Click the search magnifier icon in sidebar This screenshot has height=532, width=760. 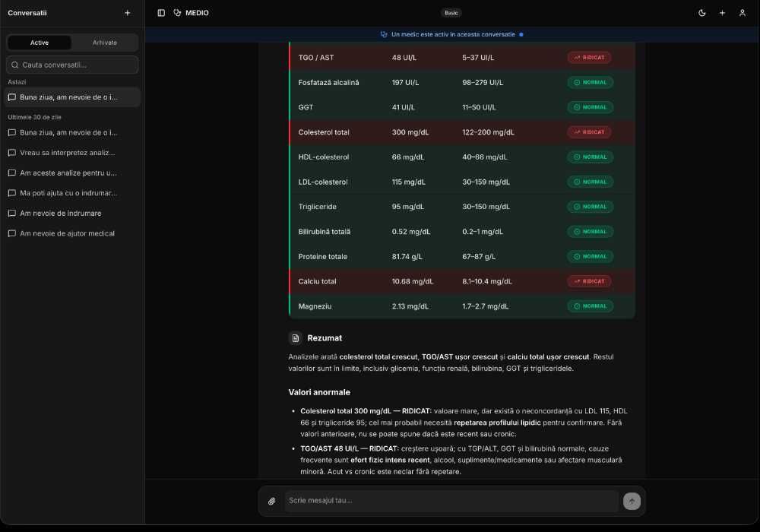[x=15, y=65]
